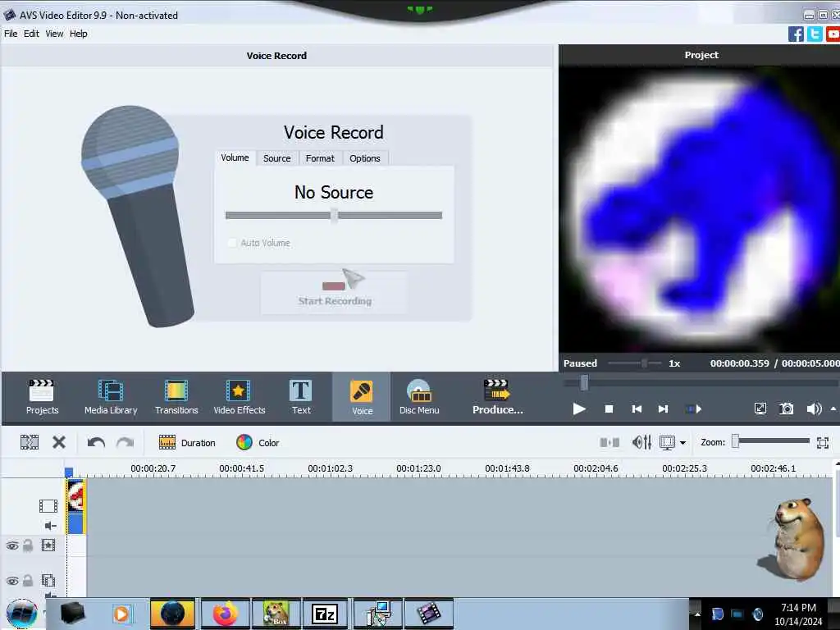Switch preview to full screen
The height and width of the screenshot is (630, 840).
760,409
